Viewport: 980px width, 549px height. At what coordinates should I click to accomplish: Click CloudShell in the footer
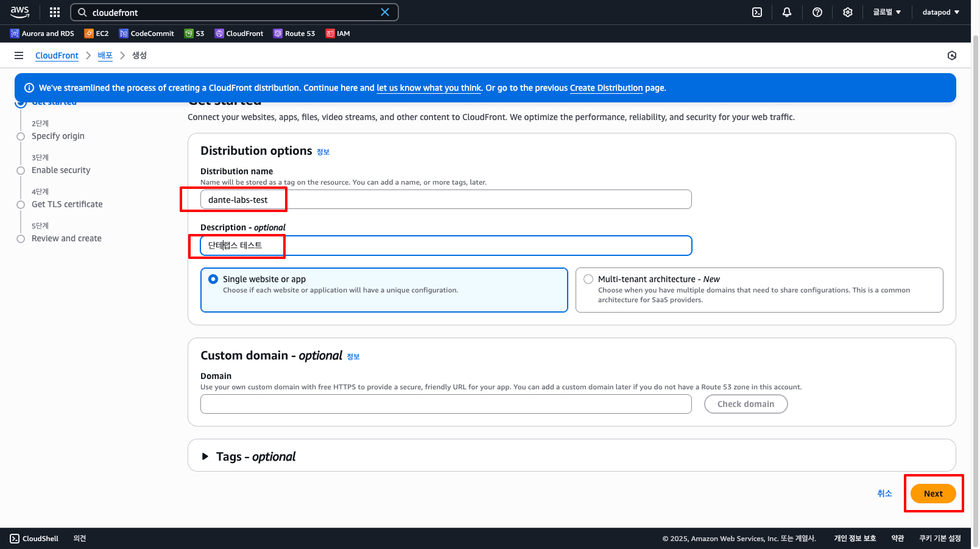click(34, 539)
